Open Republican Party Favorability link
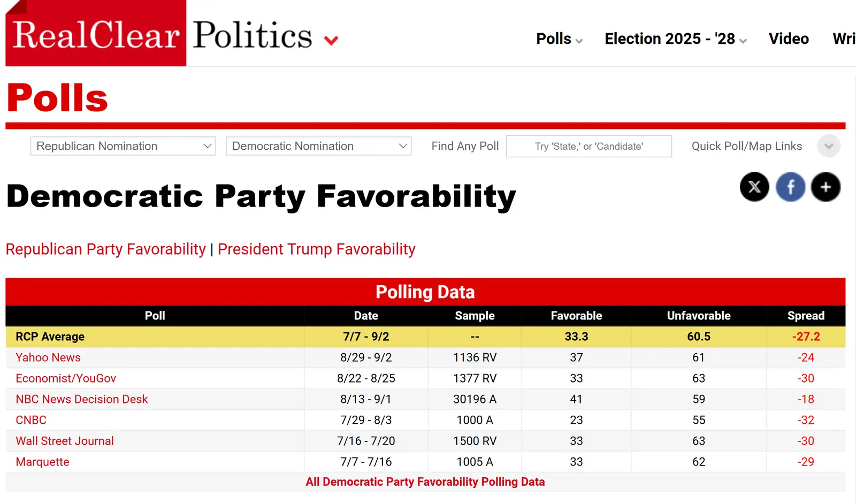Viewport: 856px width, 504px height. pyautogui.click(x=105, y=249)
